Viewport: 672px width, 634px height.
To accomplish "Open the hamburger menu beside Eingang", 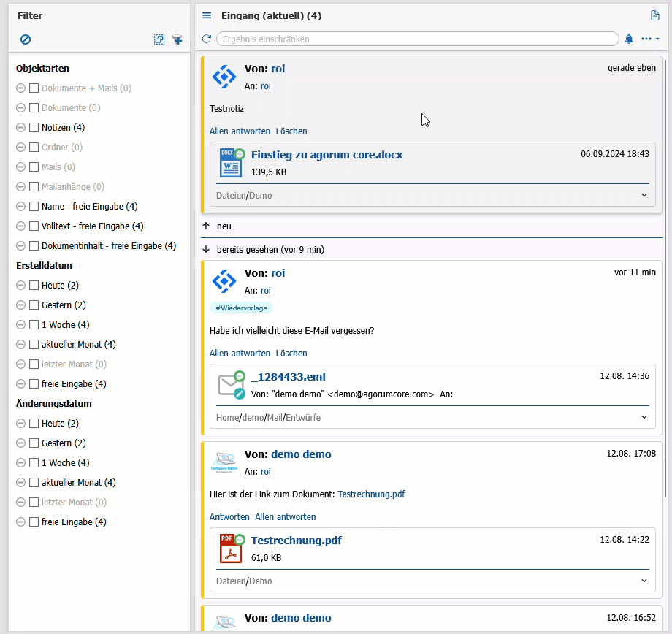I will click(207, 16).
